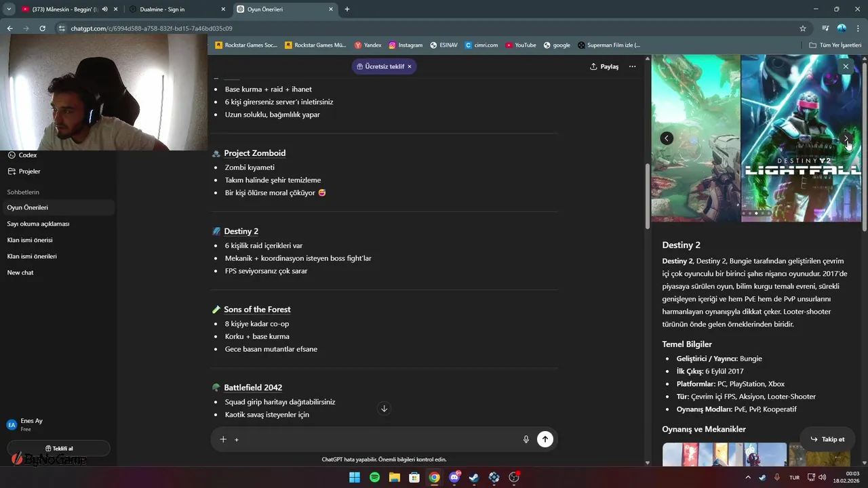Open the Windows Start menu

[355, 478]
